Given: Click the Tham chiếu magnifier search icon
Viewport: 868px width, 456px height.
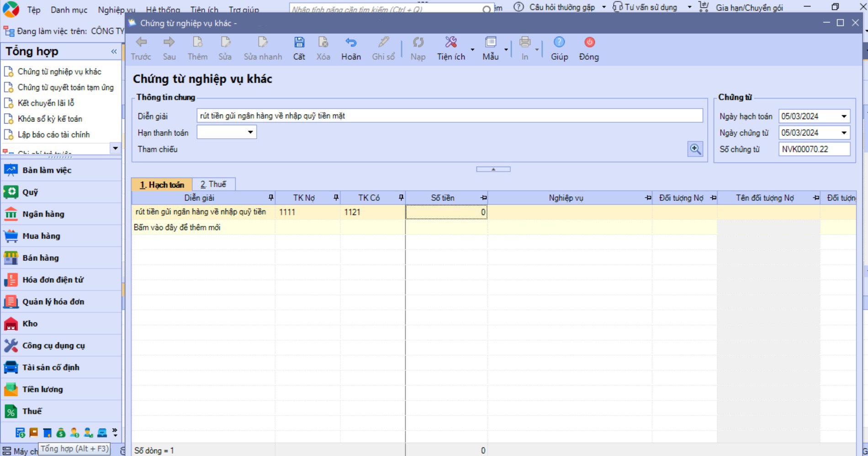Looking at the screenshot, I should coord(695,149).
